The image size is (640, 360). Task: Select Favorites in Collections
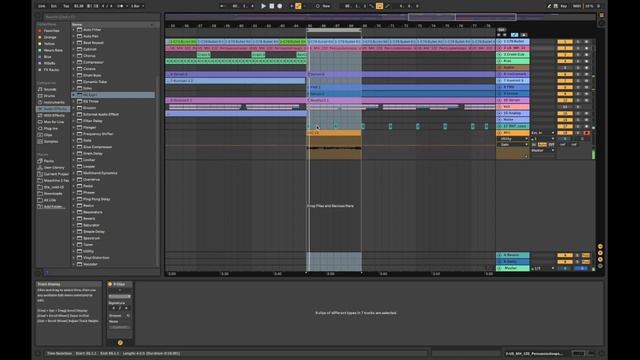[51, 31]
